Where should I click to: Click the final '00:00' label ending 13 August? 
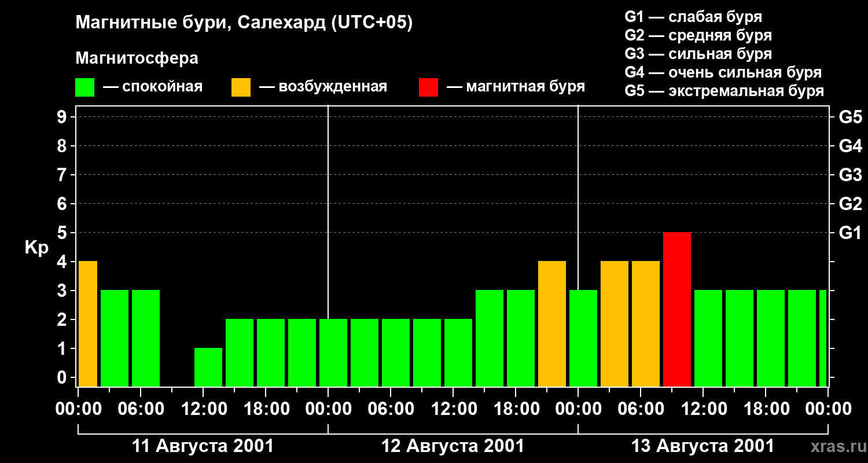click(x=828, y=409)
